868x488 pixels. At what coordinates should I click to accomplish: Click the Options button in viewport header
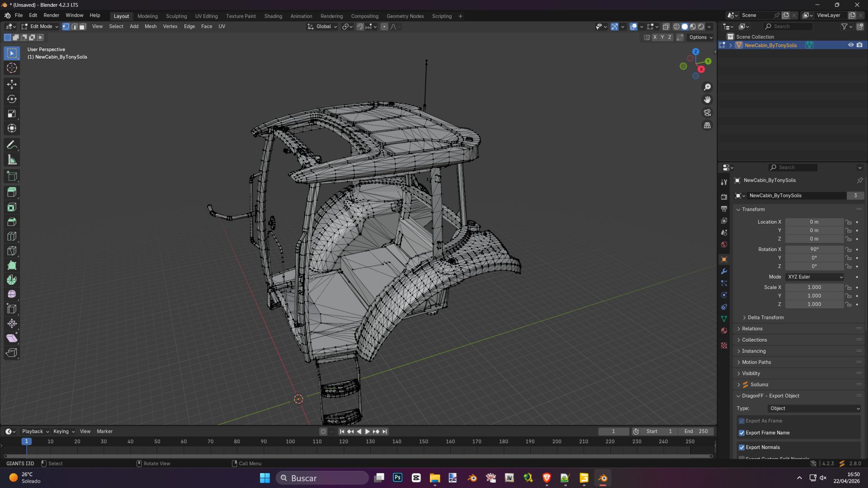point(700,38)
